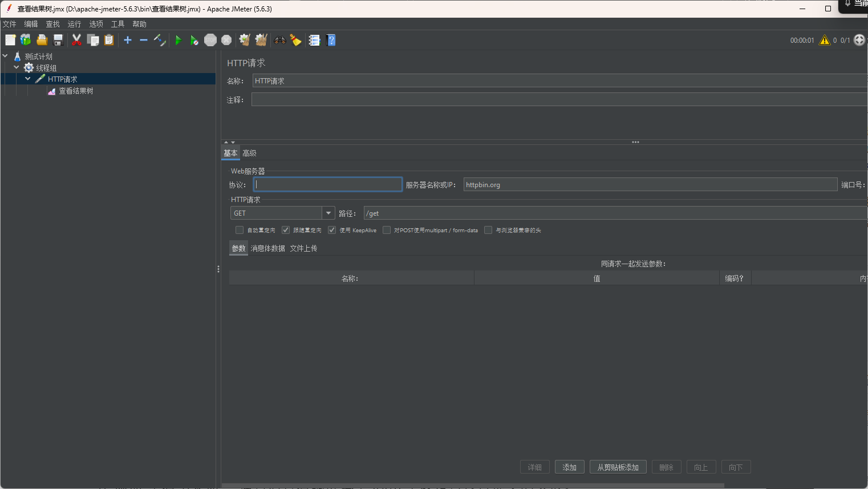Click the 向上 button

[701, 467]
